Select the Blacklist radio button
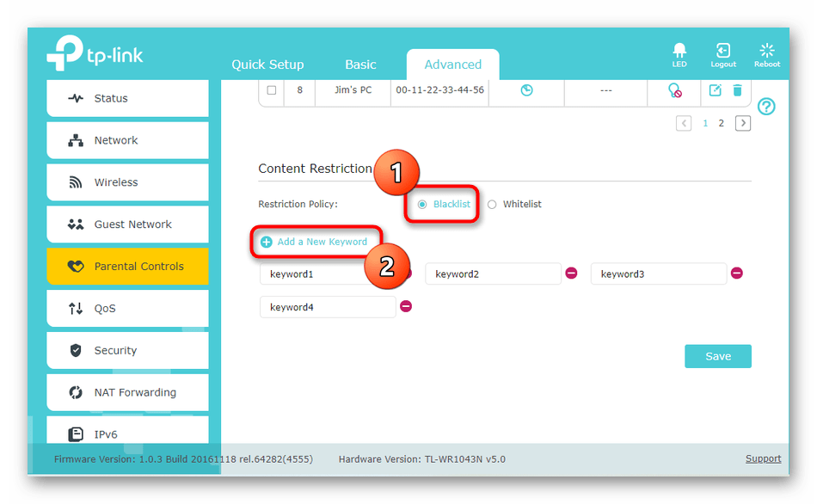 pyautogui.click(x=422, y=205)
